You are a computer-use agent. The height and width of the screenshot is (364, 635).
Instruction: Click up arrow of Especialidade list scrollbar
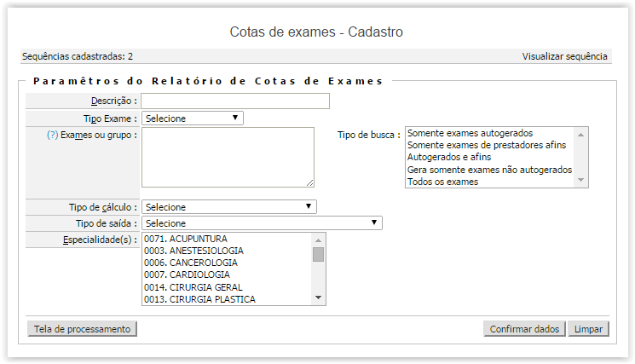point(318,240)
